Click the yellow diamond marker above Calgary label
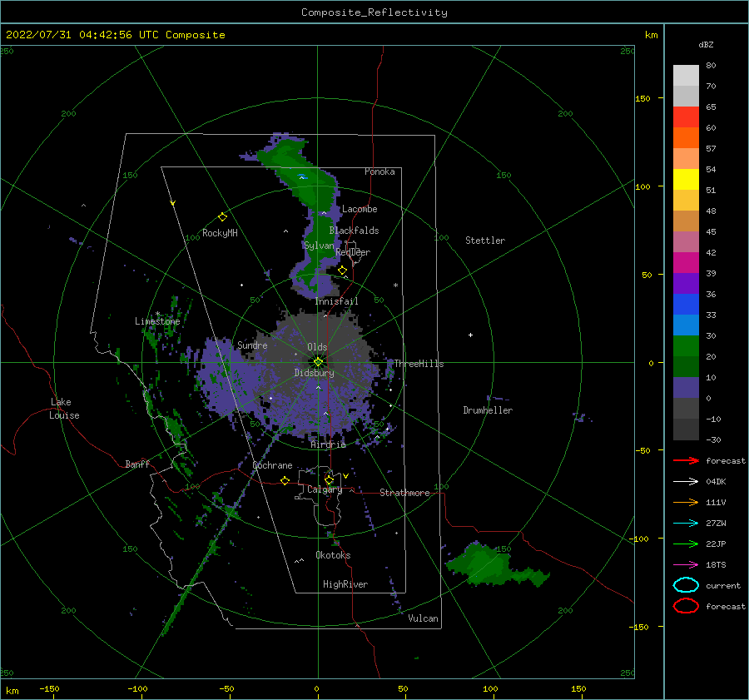The height and width of the screenshot is (700, 749). point(329,479)
